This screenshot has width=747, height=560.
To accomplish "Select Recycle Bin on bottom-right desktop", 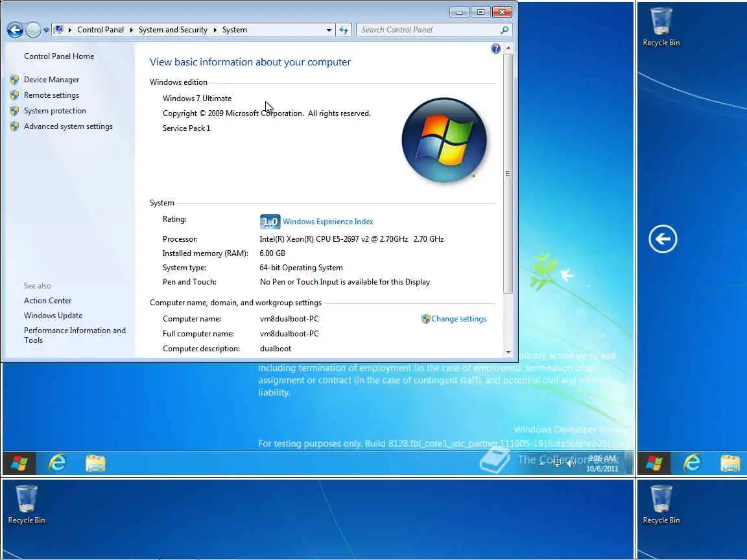I will pos(661,505).
